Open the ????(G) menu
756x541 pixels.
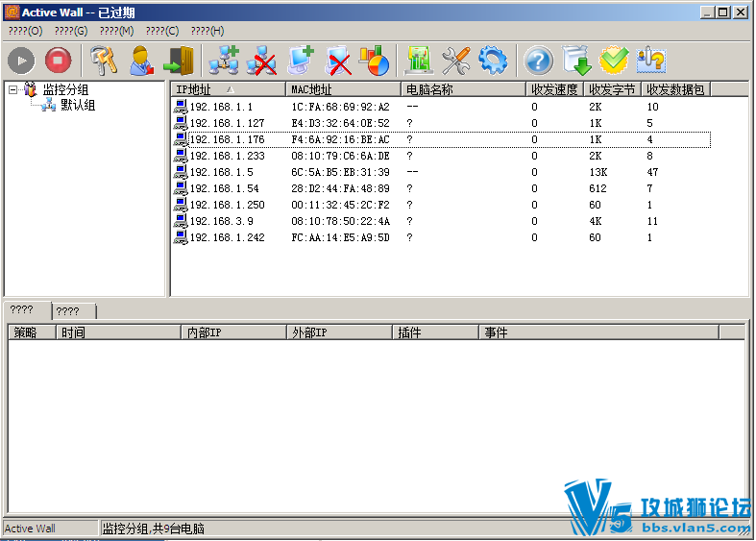point(71,31)
